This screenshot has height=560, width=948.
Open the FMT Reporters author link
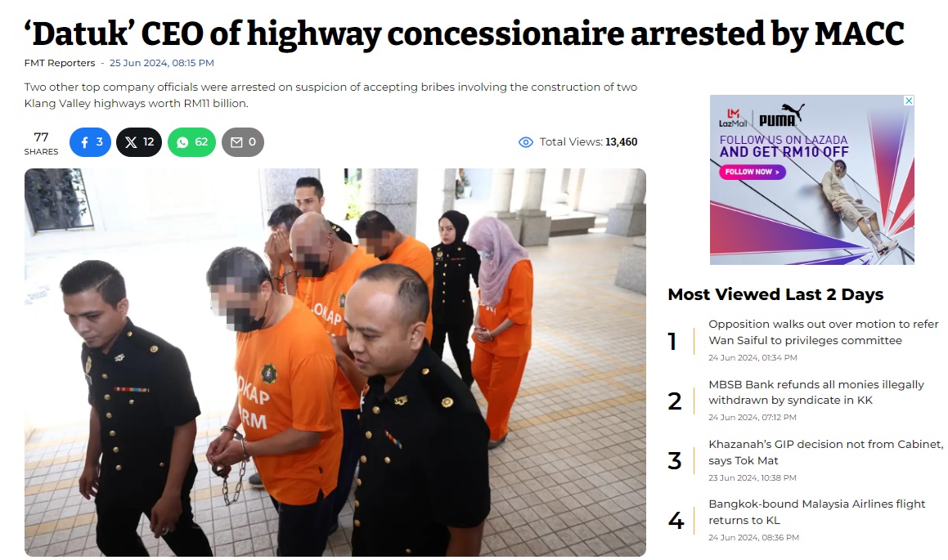pos(60,63)
